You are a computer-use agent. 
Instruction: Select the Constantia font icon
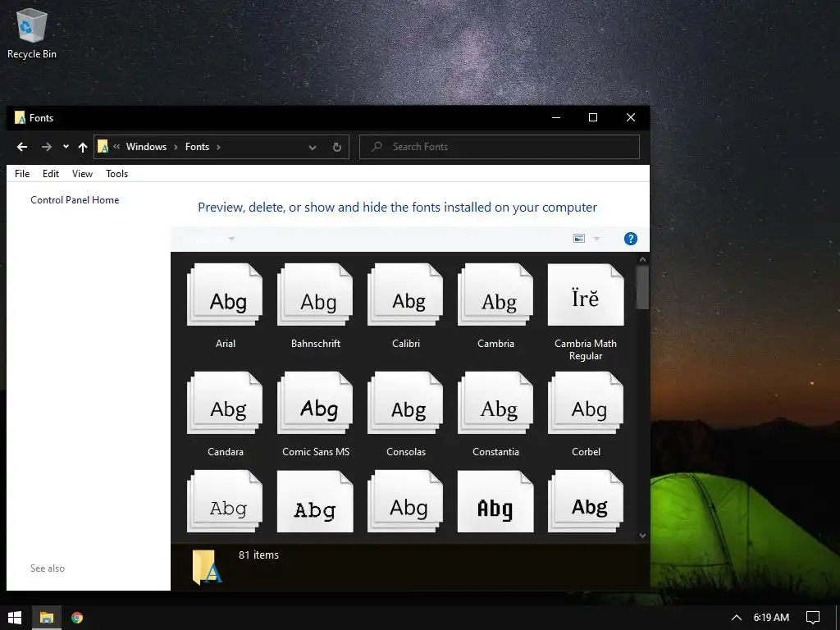coord(495,403)
